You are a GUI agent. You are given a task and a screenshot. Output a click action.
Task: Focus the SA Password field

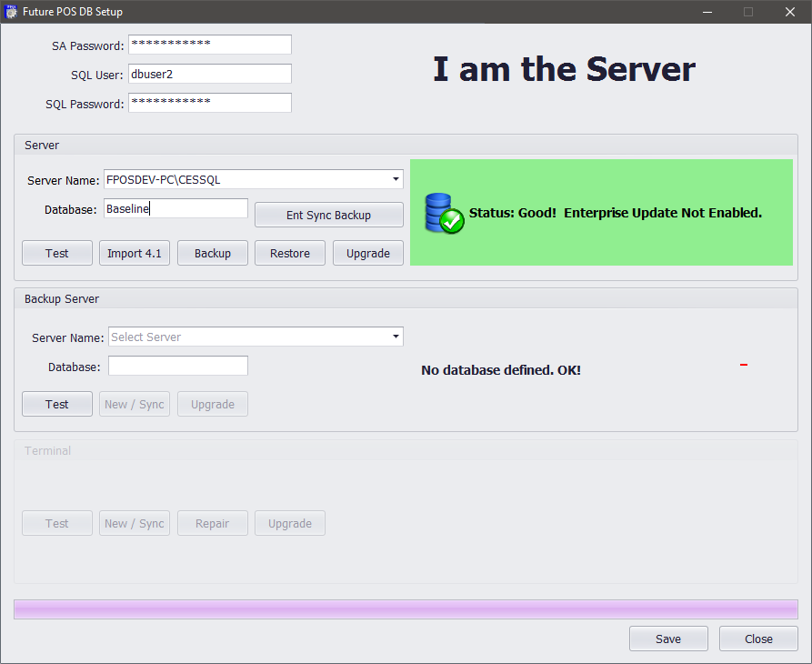[x=209, y=45]
